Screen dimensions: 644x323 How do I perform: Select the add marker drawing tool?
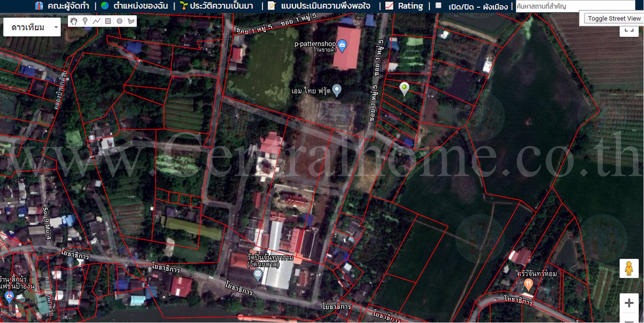tap(85, 21)
